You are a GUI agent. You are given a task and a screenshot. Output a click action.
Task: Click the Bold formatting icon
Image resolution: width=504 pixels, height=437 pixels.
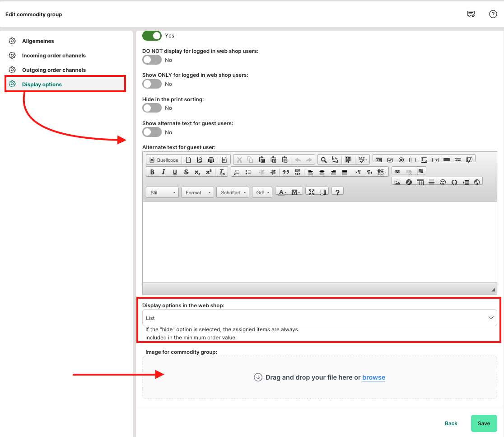[152, 172]
